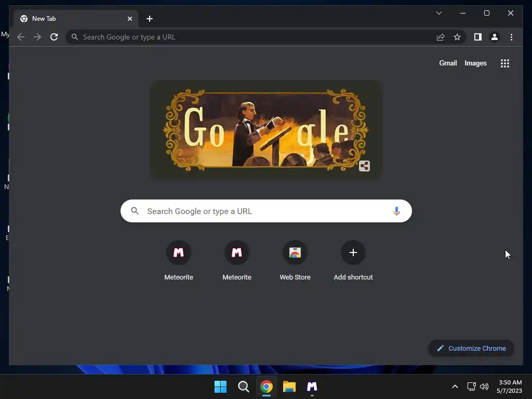Image resolution: width=532 pixels, height=399 pixels.
Task: Share the Google Doodle
Action: pos(364,166)
